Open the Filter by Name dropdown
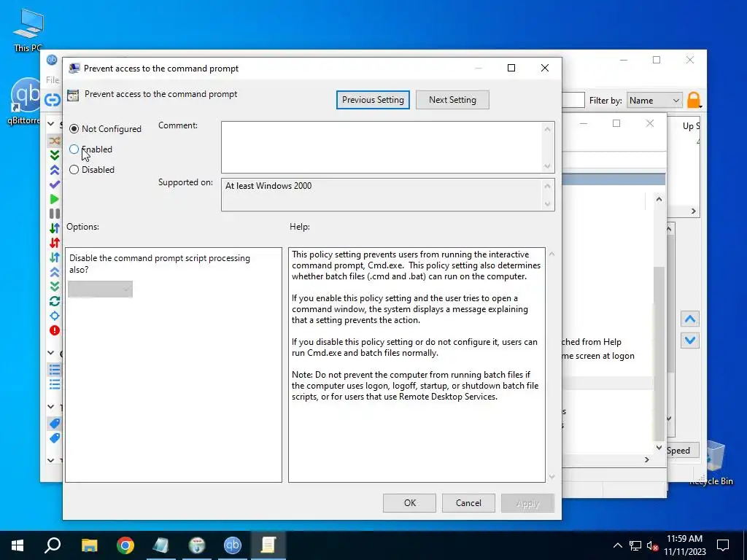This screenshot has height=560, width=747. (x=654, y=101)
